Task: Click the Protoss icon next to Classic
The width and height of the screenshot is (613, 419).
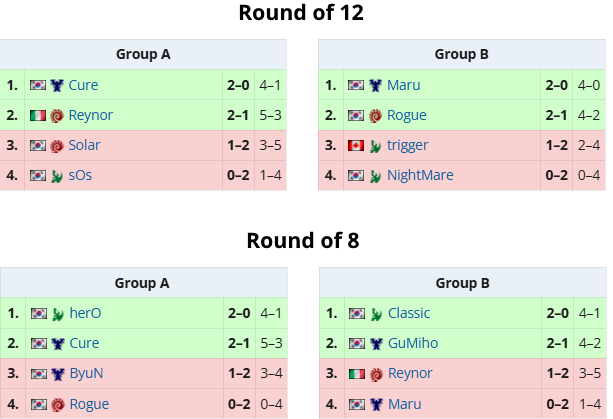Action: (376, 314)
